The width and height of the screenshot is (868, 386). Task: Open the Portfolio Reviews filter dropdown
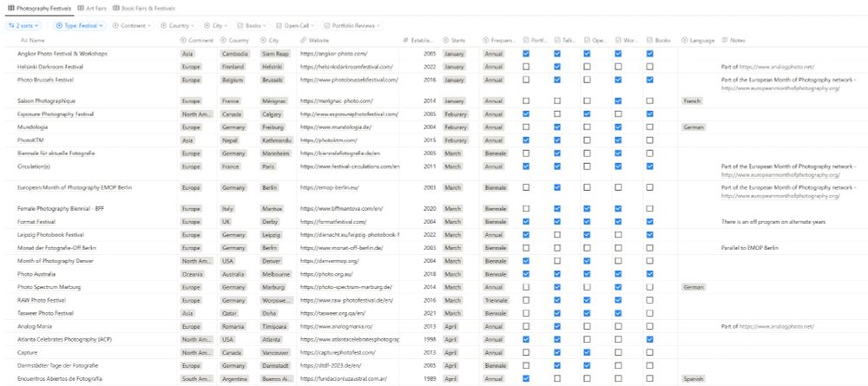[x=352, y=25]
